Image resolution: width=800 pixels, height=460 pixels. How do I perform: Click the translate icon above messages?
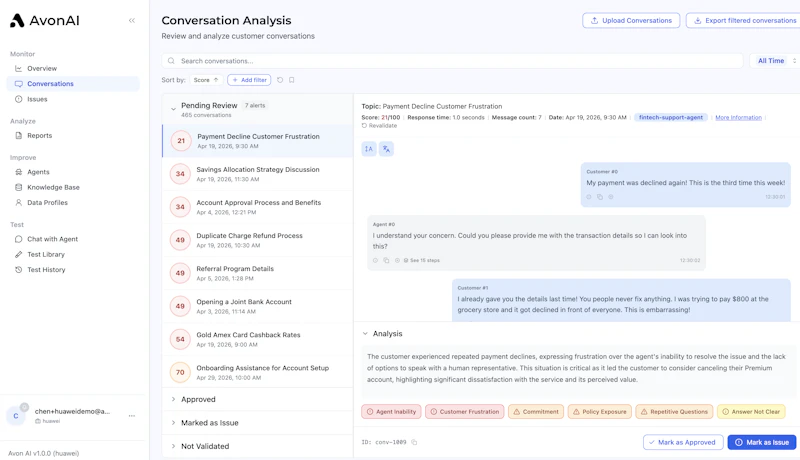pyautogui.click(x=386, y=149)
